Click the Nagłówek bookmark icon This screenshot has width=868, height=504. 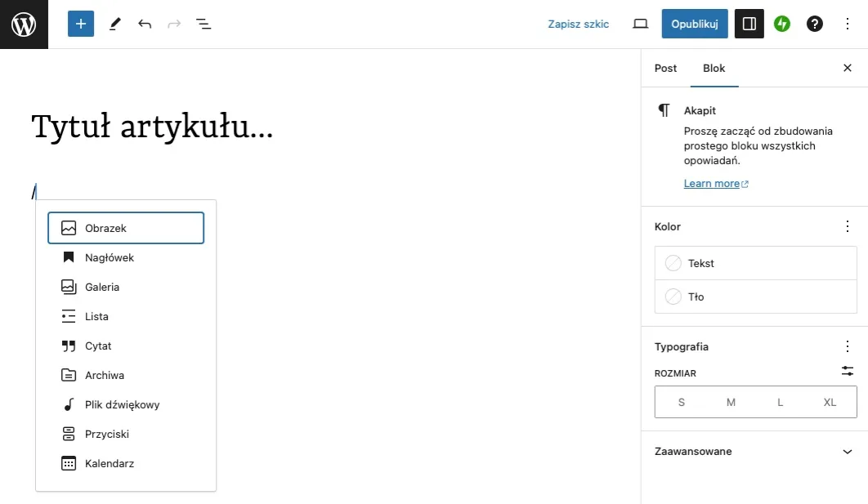(69, 257)
